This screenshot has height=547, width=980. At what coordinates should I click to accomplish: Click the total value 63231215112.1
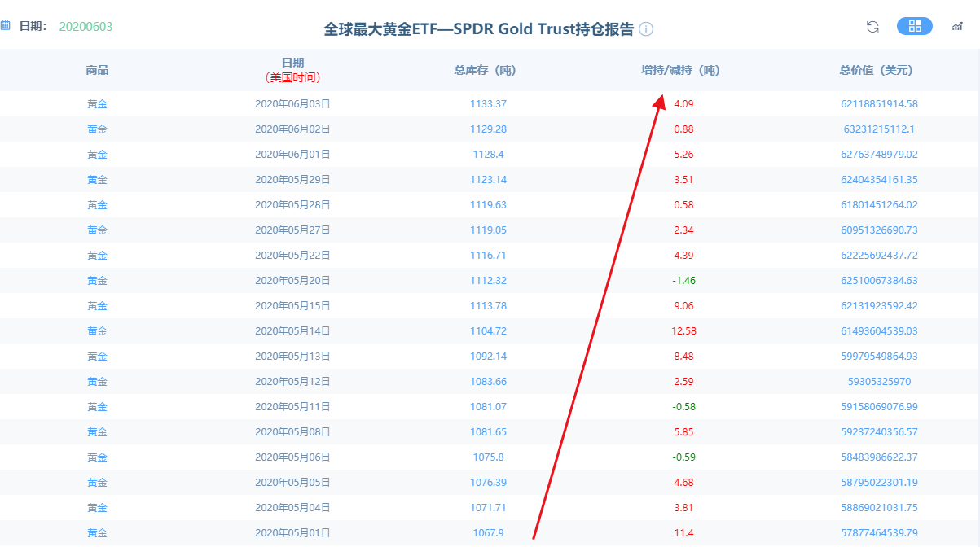tap(879, 129)
